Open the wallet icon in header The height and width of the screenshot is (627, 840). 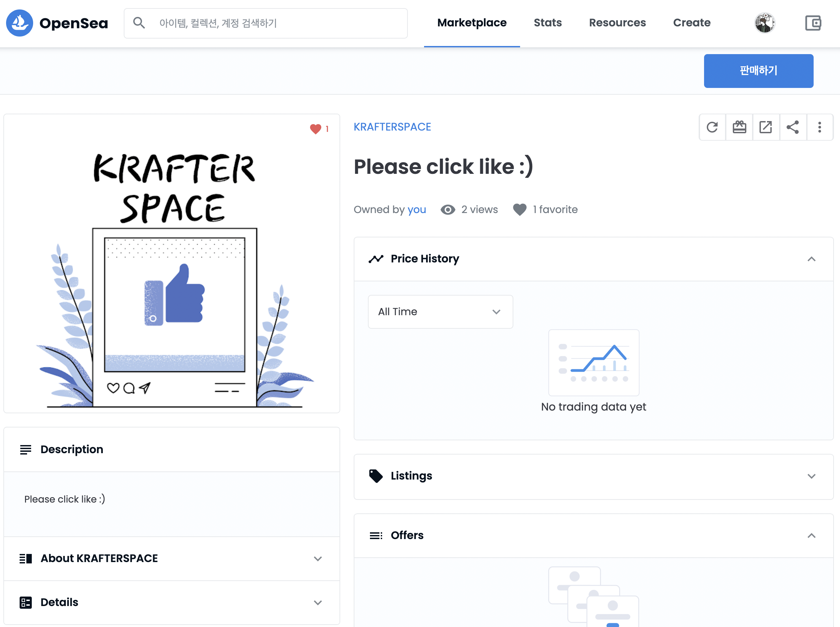coord(813,23)
